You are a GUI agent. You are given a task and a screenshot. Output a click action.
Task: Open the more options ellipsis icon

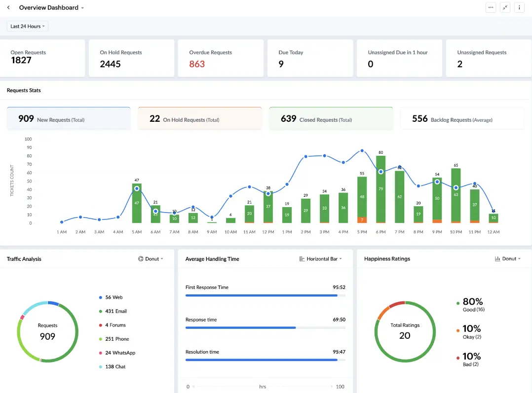coord(491,7)
